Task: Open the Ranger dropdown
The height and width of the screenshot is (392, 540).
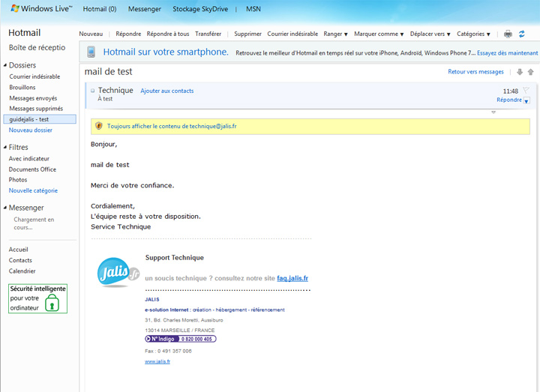Action: click(x=335, y=34)
